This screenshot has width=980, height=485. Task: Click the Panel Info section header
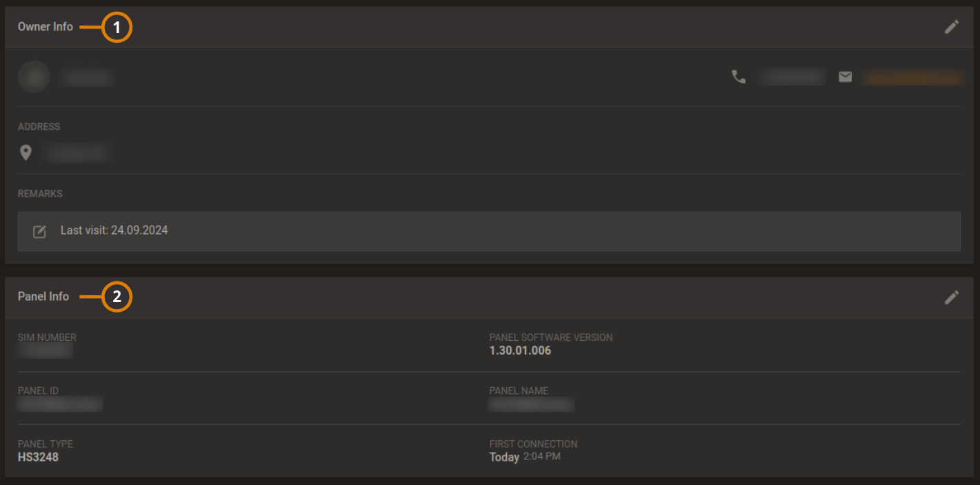[x=43, y=297]
